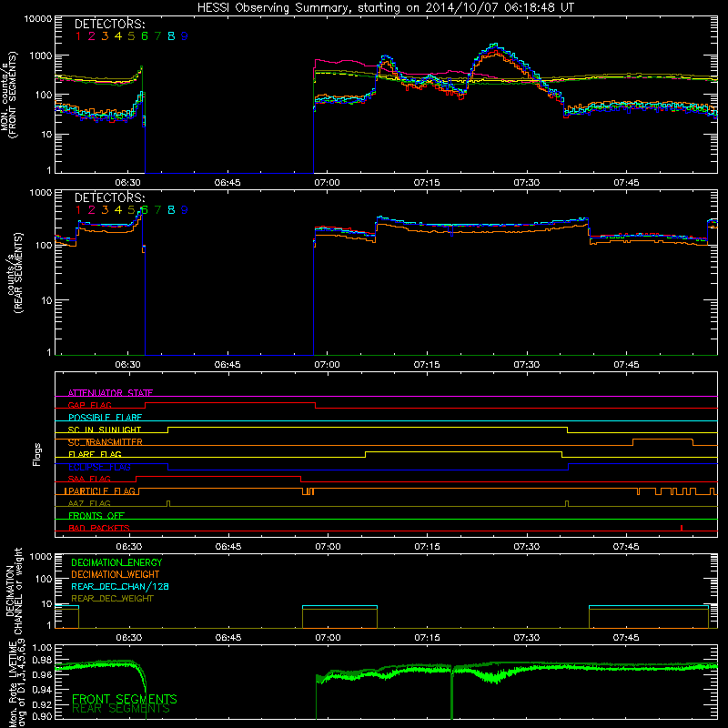
Task: Click the POSSIBLE_FLARE flag label
Action: tap(105, 418)
